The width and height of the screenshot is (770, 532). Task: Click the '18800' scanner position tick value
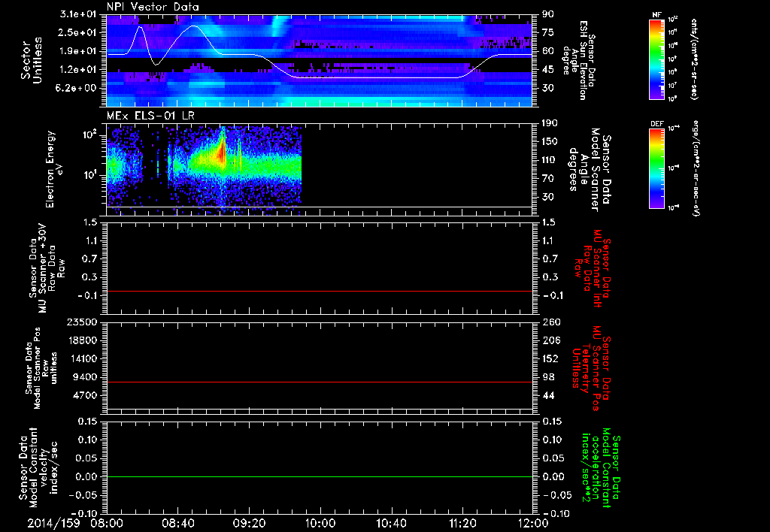tap(81, 340)
